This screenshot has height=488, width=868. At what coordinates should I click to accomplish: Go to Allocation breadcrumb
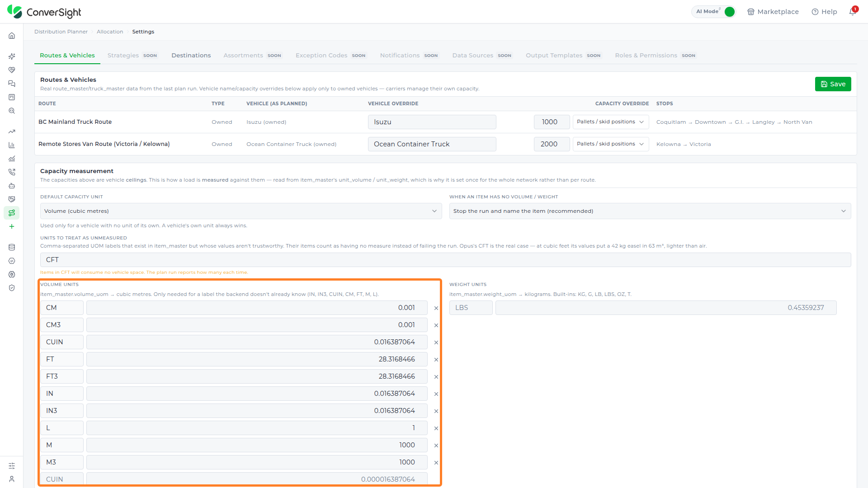click(110, 32)
